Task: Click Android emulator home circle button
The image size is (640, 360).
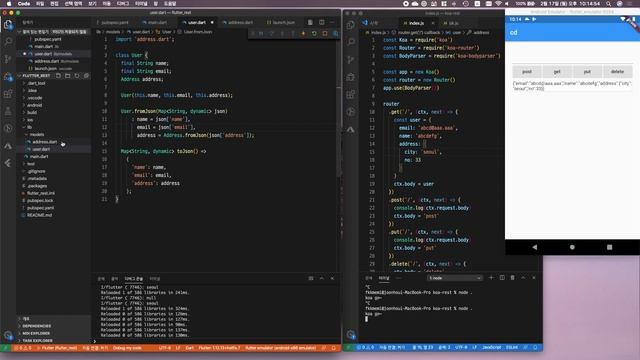Action: click(x=572, y=247)
